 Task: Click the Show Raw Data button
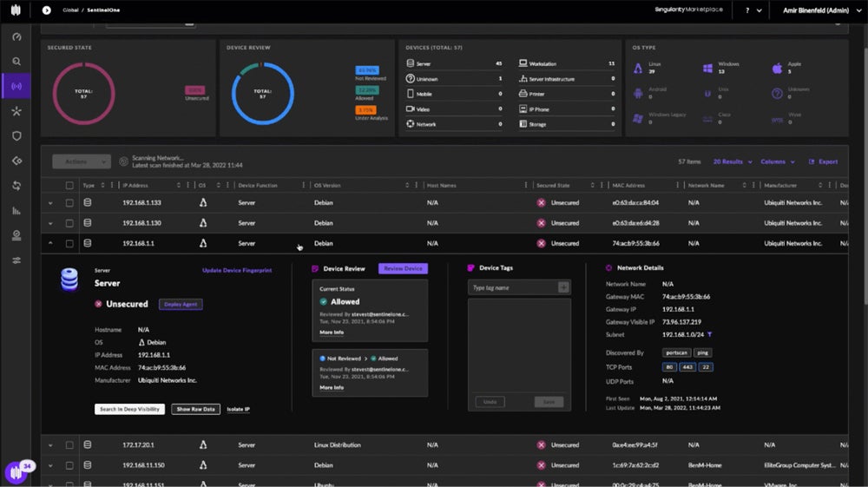[195, 409]
